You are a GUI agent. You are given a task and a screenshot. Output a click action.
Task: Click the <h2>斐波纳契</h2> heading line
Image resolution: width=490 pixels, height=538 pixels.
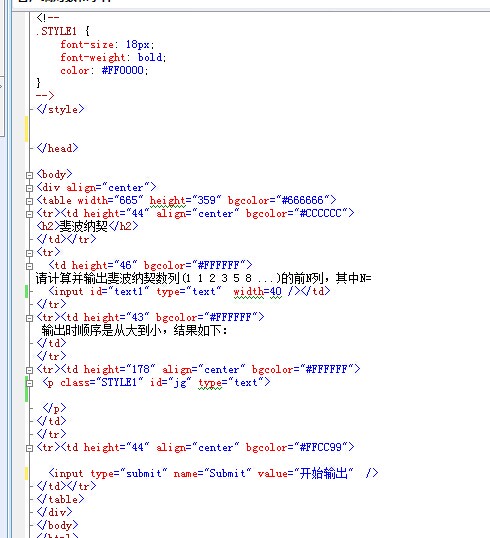click(x=87, y=226)
